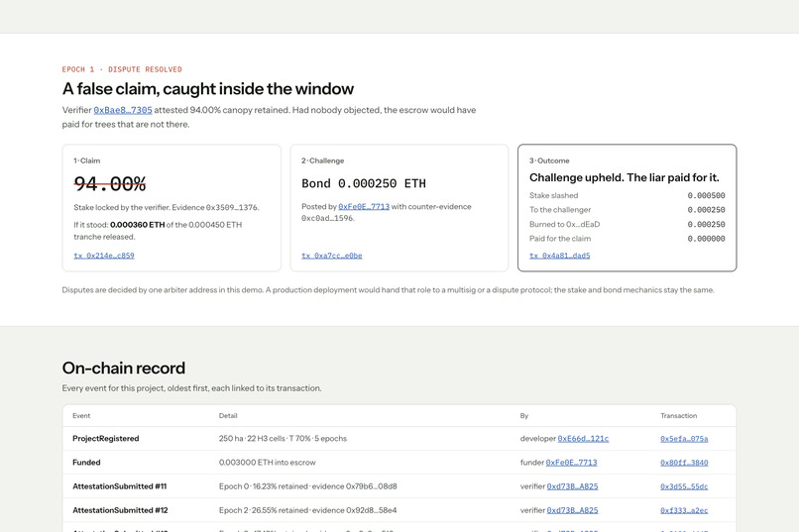Click the 'Funded' event cell
The height and width of the screenshot is (532, 799).
coord(86,463)
